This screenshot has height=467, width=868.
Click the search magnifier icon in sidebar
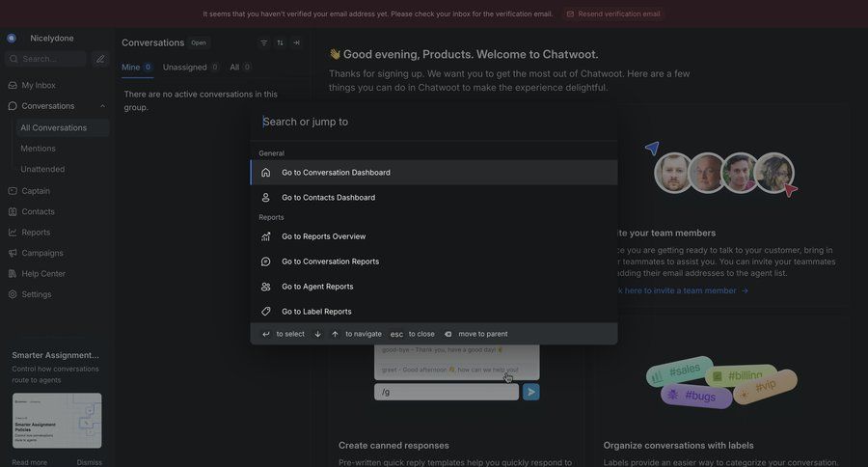(x=14, y=59)
